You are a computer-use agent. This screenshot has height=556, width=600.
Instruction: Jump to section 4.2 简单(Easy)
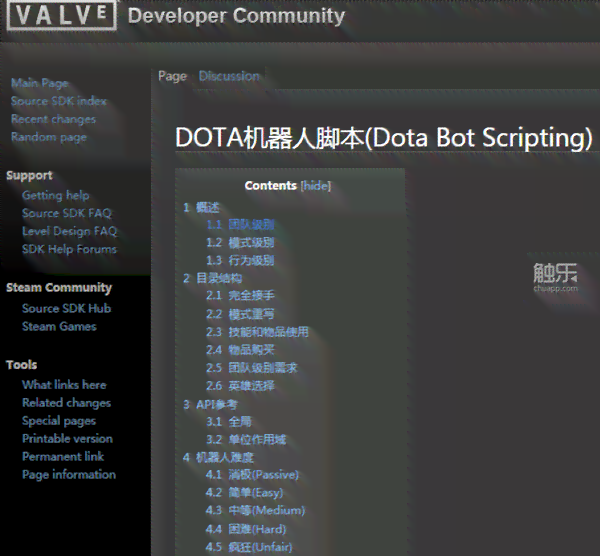coord(245,492)
